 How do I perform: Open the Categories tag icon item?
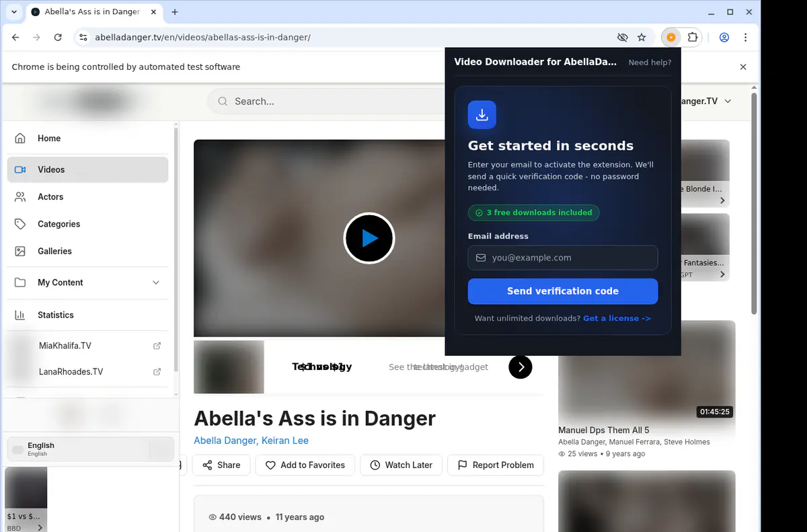coord(20,224)
